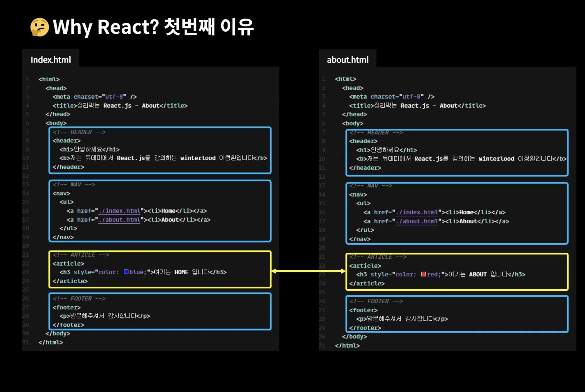Viewport: 585px width, 392px height.
Task: Click line number 31 in the Index.html gutter
Action: 26,342
